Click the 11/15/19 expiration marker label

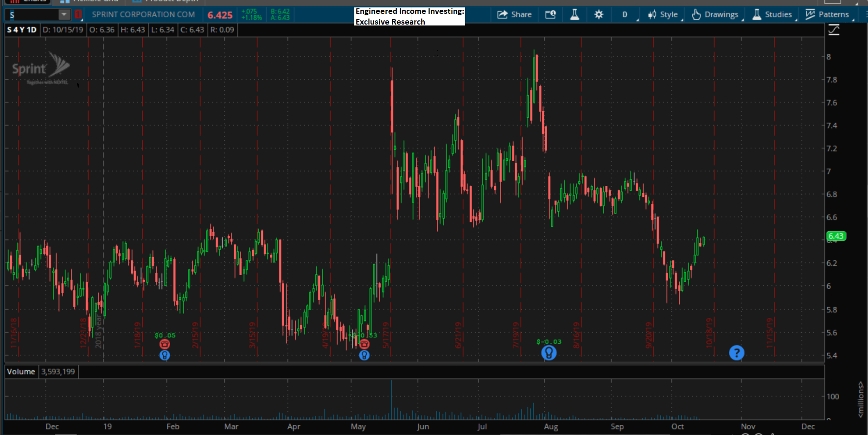point(770,333)
